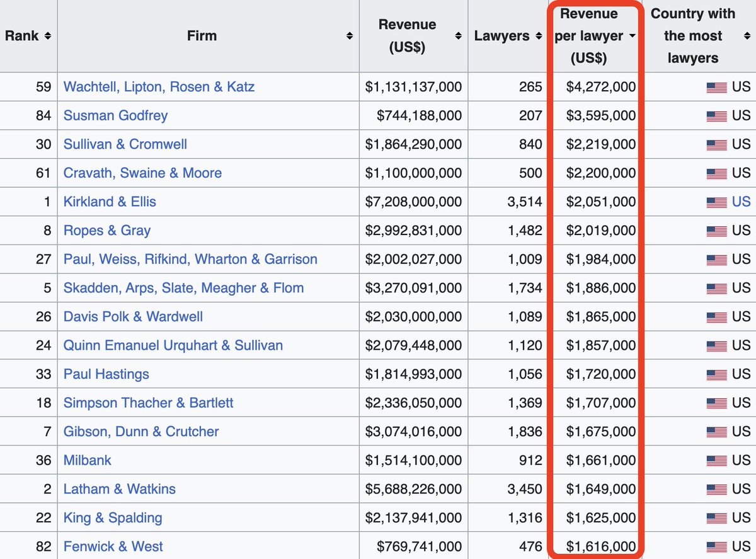
Task: Select lawyers count 3,450
Action: (x=525, y=489)
